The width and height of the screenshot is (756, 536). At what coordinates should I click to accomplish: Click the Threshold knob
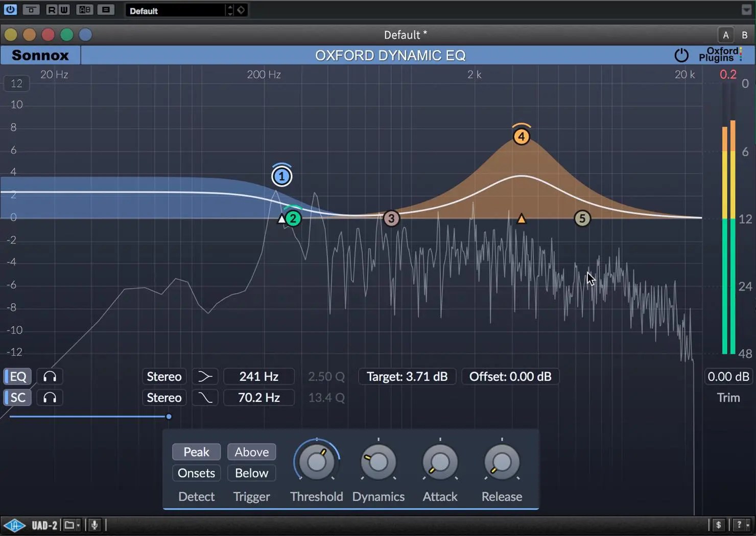tap(316, 461)
